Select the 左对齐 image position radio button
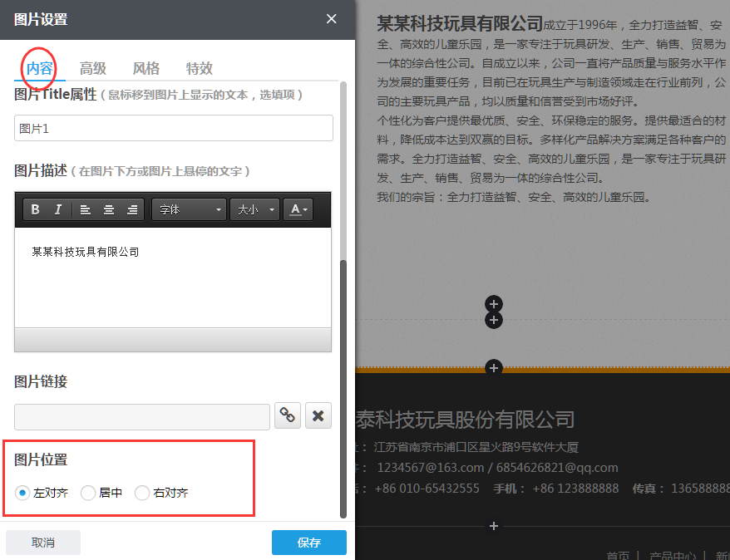Image resolution: width=730 pixels, height=560 pixels. pos(22,492)
